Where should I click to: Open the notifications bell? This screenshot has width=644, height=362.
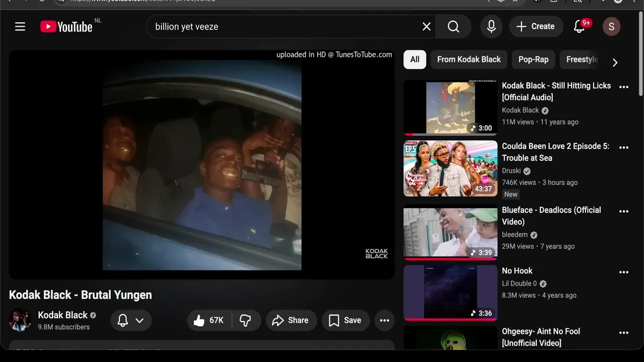point(580,27)
